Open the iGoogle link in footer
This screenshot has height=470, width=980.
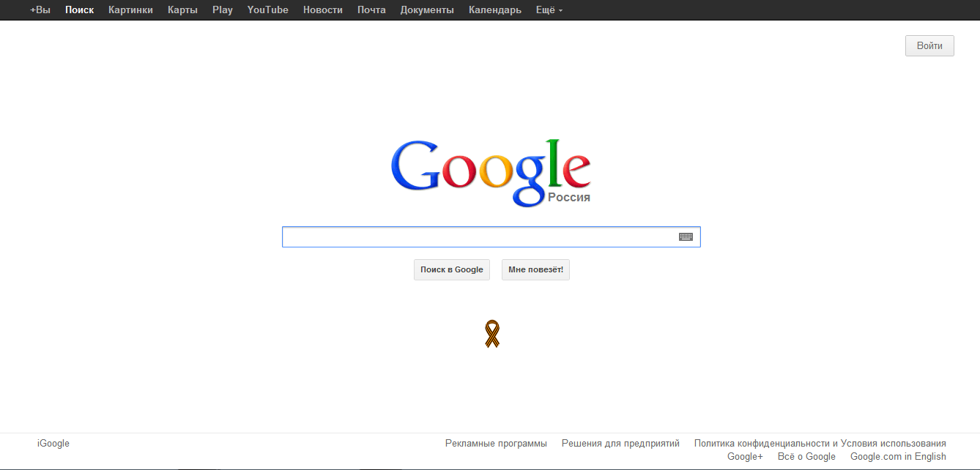(x=53, y=444)
